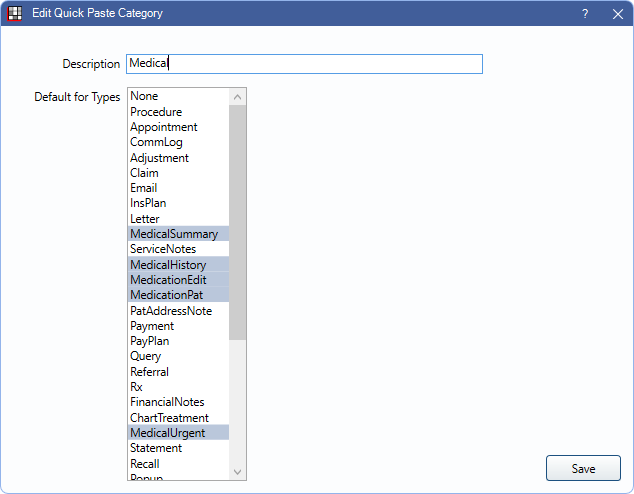This screenshot has width=634, height=494.
Task: Deselect the highlighted MedicalHistory item
Action: point(178,264)
